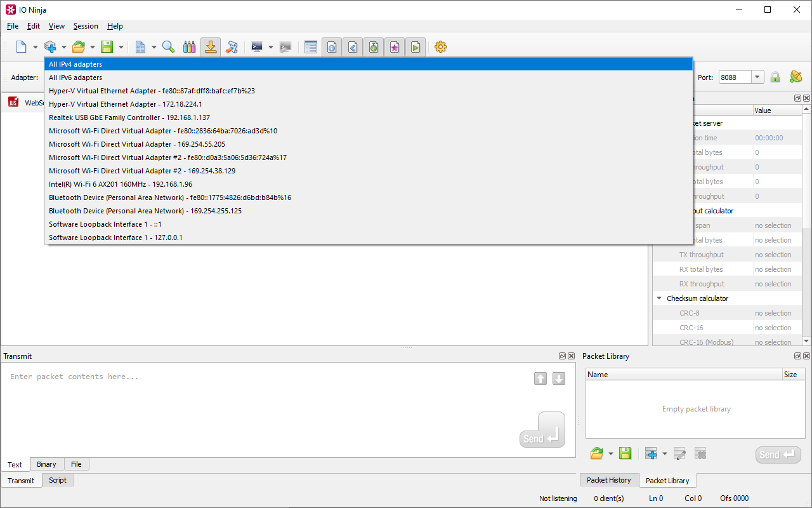This screenshot has width=812, height=508.
Task: Select Realtek USB GbE Family Controller adapter
Action: point(369,117)
